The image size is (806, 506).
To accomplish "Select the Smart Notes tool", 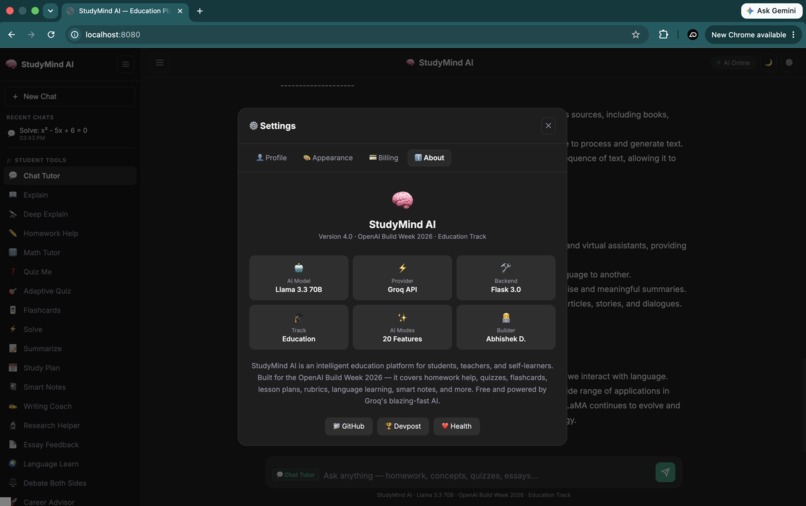I will coord(69,387).
